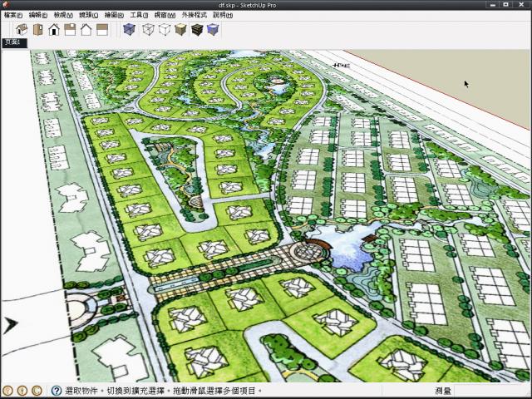Open the 編輯 (Edit) menu
Image resolution: width=532 pixels, height=399 pixels.
click(x=38, y=15)
